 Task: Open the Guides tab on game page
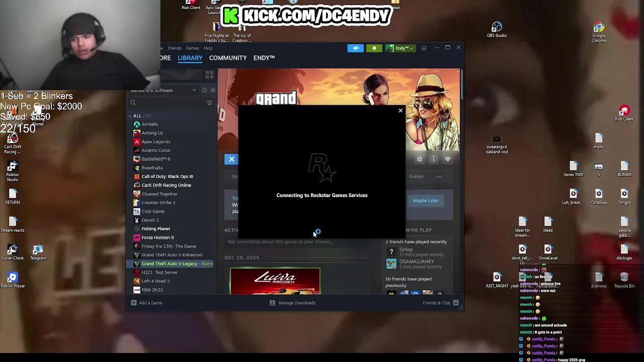[416, 176]
